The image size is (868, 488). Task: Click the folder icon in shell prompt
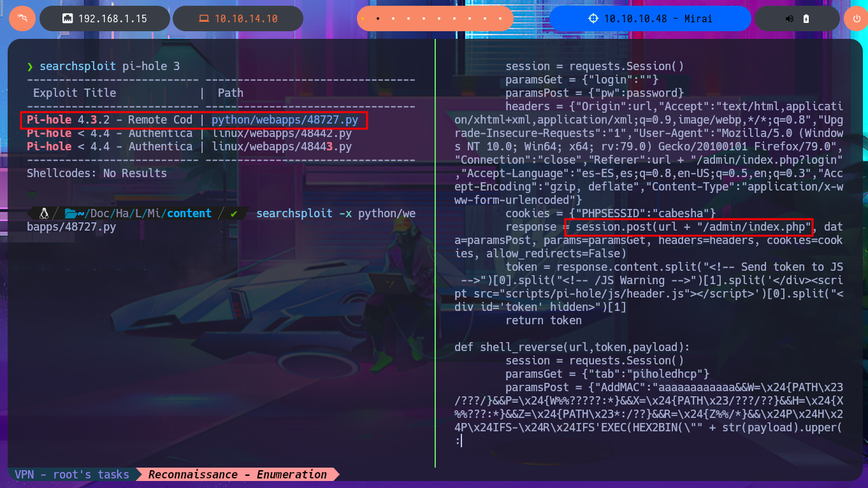point(70,213)
